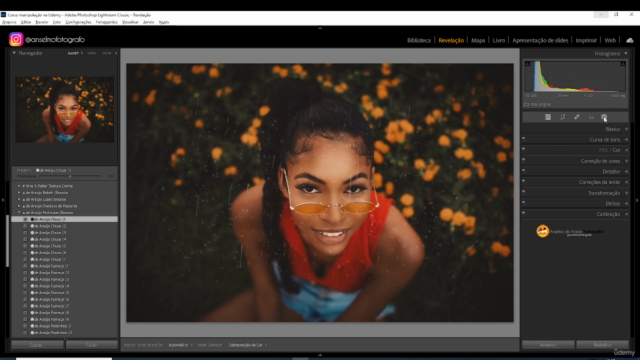Image resolution: width=640 pixels, height=360 pixels.
Task: Select the Healing brush tool icon
Action: (x=577, y=117)
